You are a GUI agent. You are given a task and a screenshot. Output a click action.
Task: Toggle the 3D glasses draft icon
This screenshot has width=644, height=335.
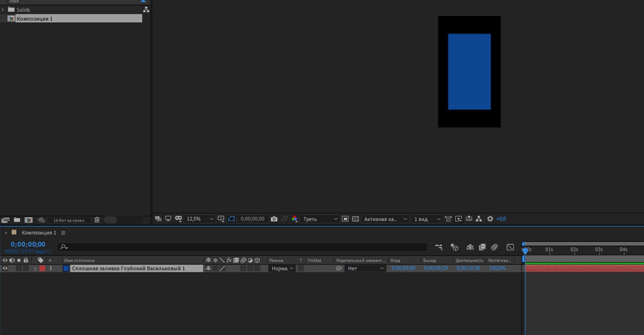coord(178,219)
